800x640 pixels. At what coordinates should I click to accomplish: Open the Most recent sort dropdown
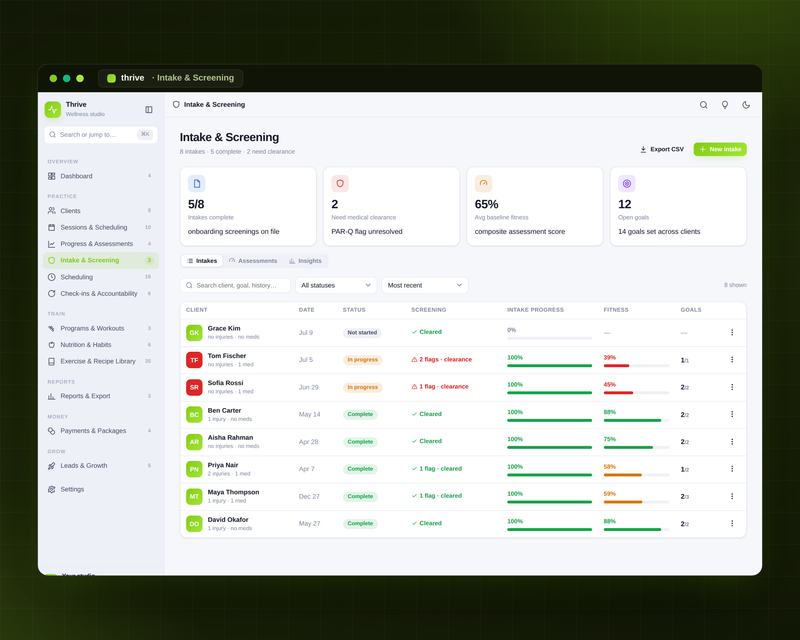[424, 285]
